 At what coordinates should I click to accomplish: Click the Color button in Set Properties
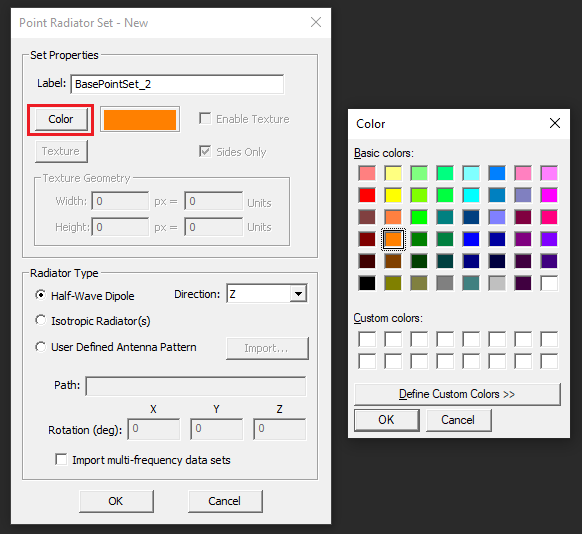coord(61,119)
